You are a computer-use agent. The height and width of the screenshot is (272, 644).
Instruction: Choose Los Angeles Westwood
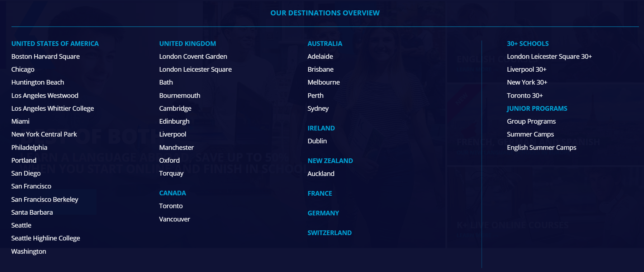45,95
